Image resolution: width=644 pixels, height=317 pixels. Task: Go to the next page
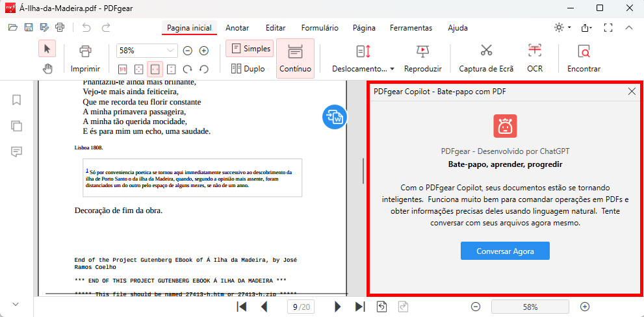click(338, 307)
